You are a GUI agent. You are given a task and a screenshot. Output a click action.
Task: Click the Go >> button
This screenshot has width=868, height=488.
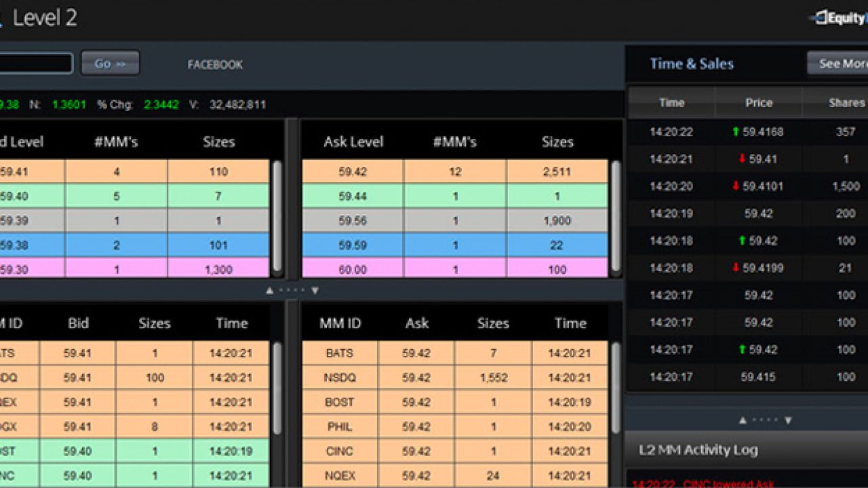(x=111, y=64)
